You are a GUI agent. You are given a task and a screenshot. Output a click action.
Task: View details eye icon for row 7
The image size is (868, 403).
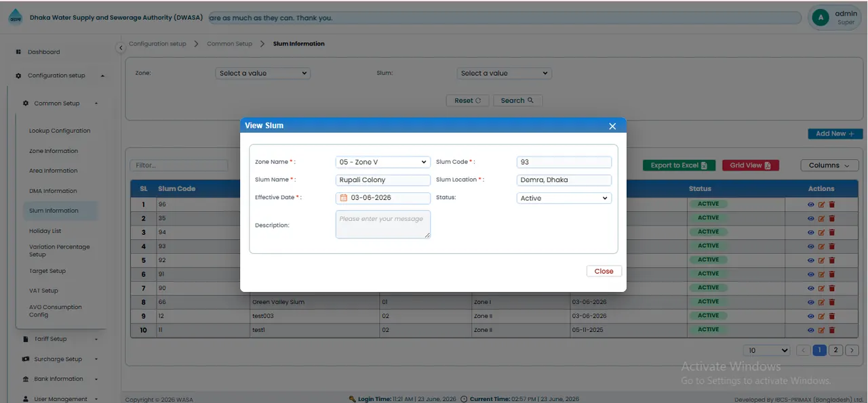811,288
